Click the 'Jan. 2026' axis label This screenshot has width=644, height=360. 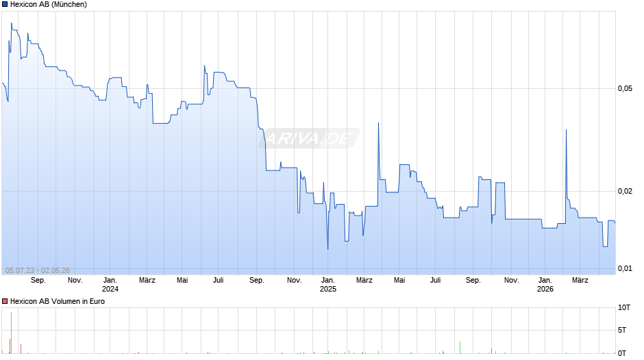pyautogui.click(x=545, y=285)
